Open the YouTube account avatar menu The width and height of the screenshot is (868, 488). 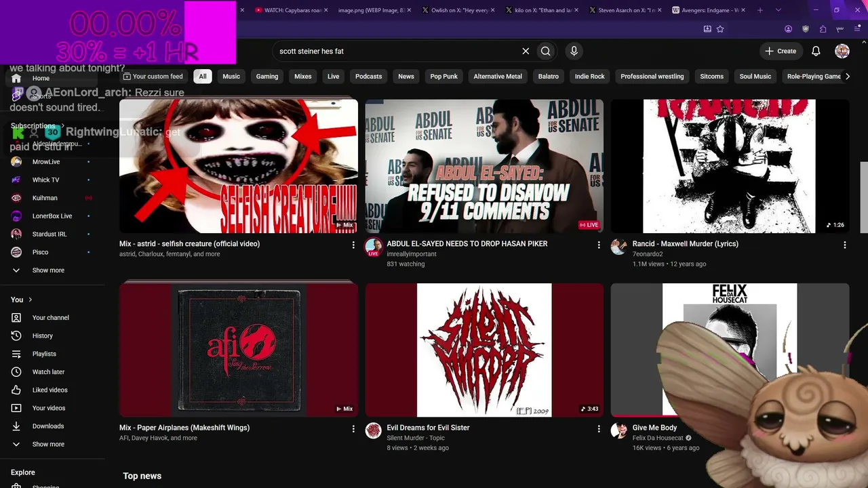(x=842, y=51)
